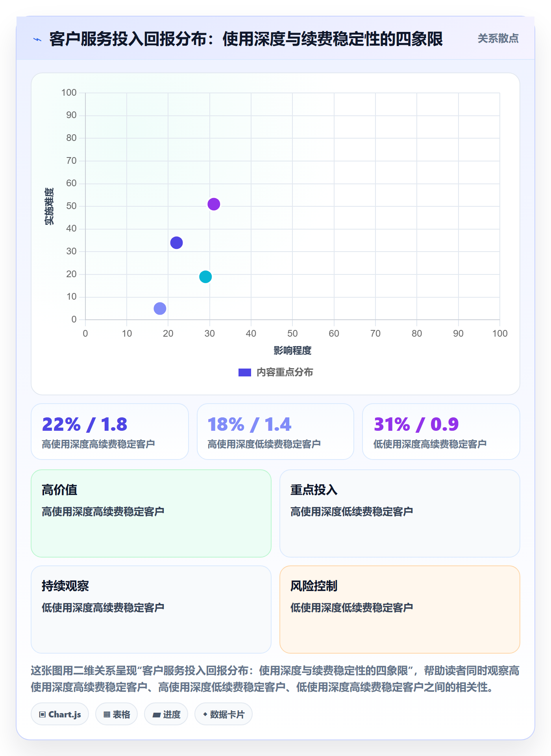The image size is (551, 756).
Task: Click the diamond icon on the 数据卡片 chip
Action: 205,714
